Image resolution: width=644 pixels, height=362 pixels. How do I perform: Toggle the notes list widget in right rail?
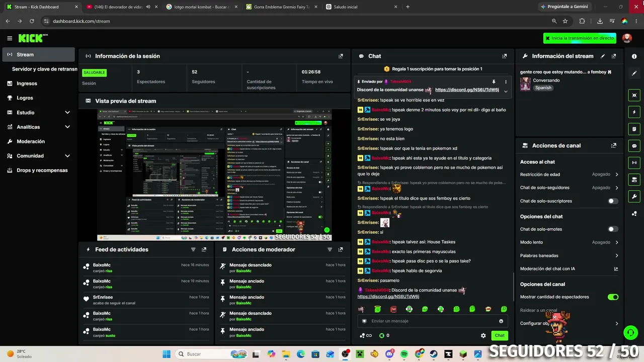(x=634, y=129)
